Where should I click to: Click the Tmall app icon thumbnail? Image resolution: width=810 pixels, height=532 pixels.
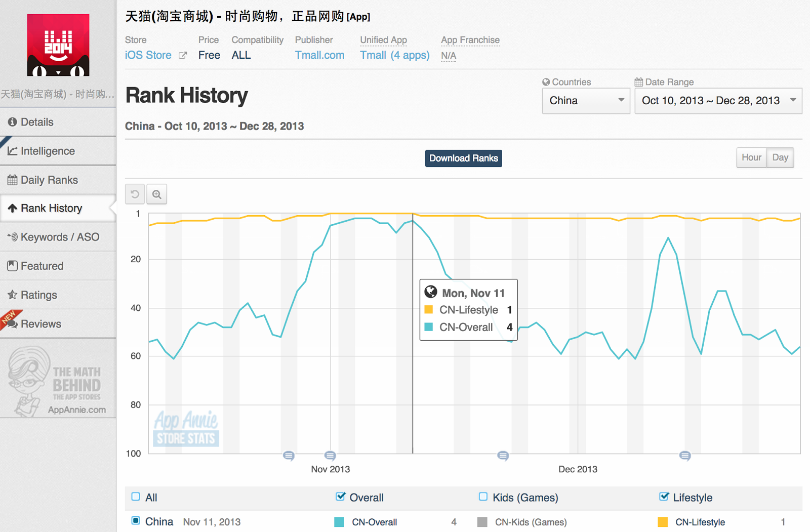(x=58, y=45)
